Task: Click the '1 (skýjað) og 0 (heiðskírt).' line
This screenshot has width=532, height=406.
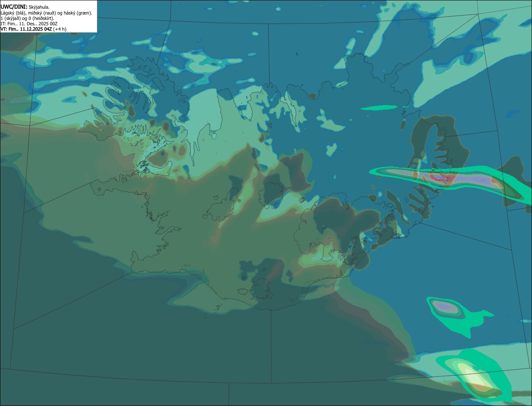Action: pyautogui.click(x=27, y=18)
